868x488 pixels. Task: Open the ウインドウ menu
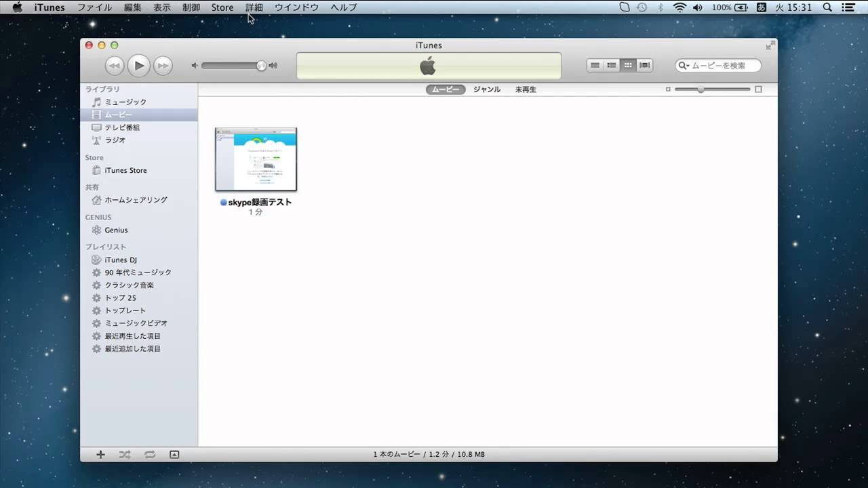pos(296,7)
